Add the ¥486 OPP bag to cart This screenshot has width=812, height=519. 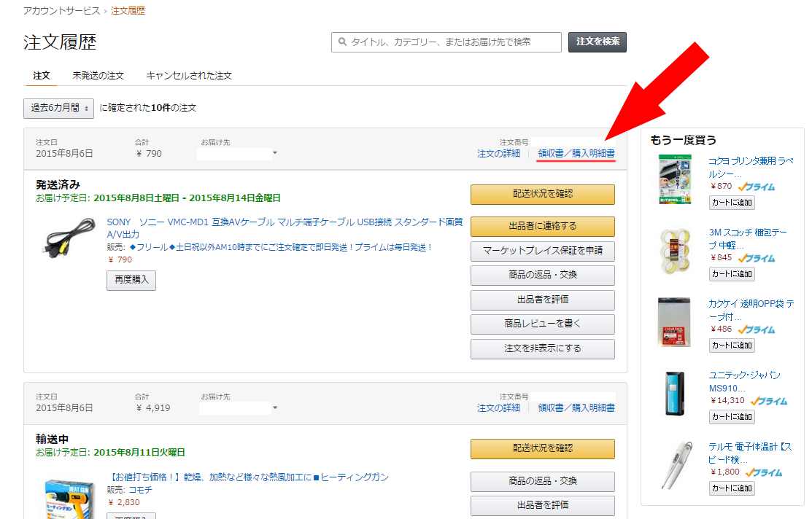[x=732, y=345]
